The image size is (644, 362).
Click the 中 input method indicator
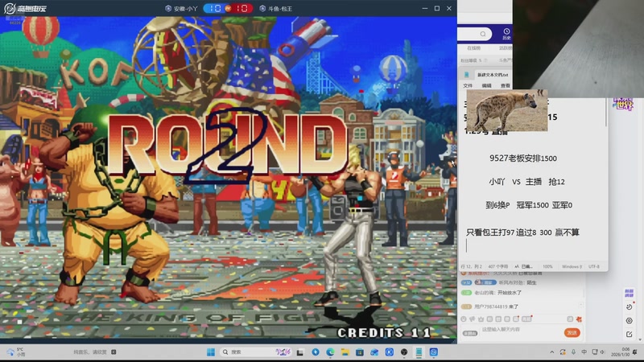584,352
